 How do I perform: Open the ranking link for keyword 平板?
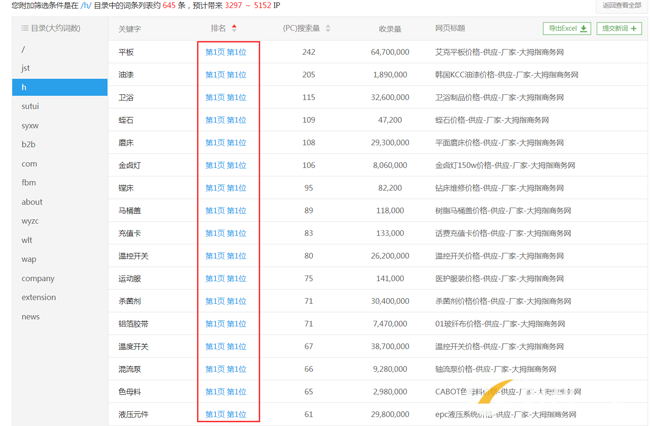click(x=226, y=52)
